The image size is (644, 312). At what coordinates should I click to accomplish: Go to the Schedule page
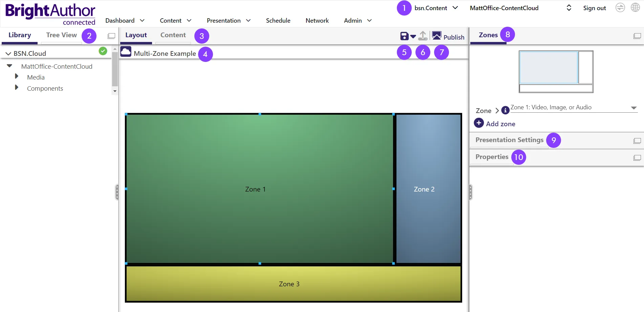[278, 21]
